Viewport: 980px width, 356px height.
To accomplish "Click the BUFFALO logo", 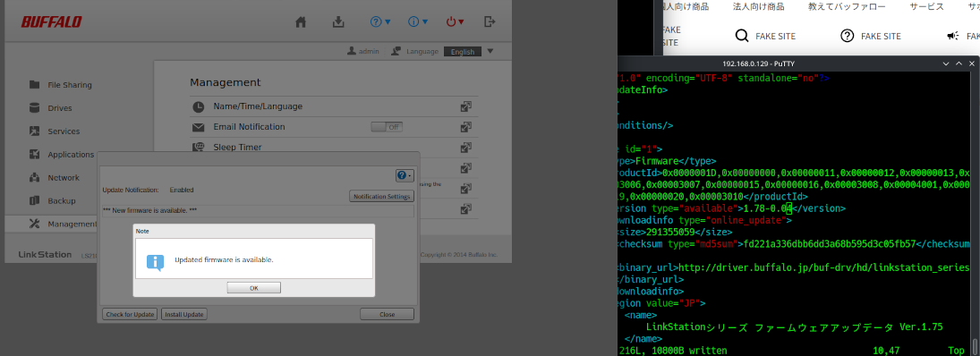I will point(51,22).
